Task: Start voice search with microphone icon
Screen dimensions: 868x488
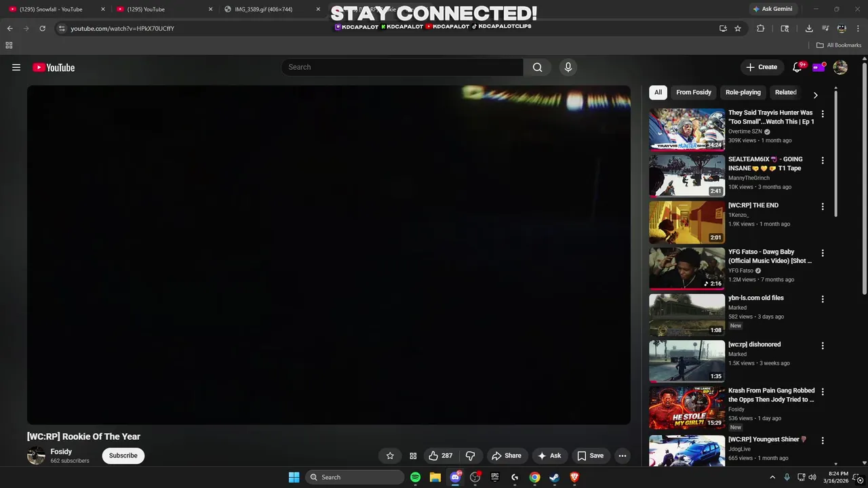Action: pos(568,67)
